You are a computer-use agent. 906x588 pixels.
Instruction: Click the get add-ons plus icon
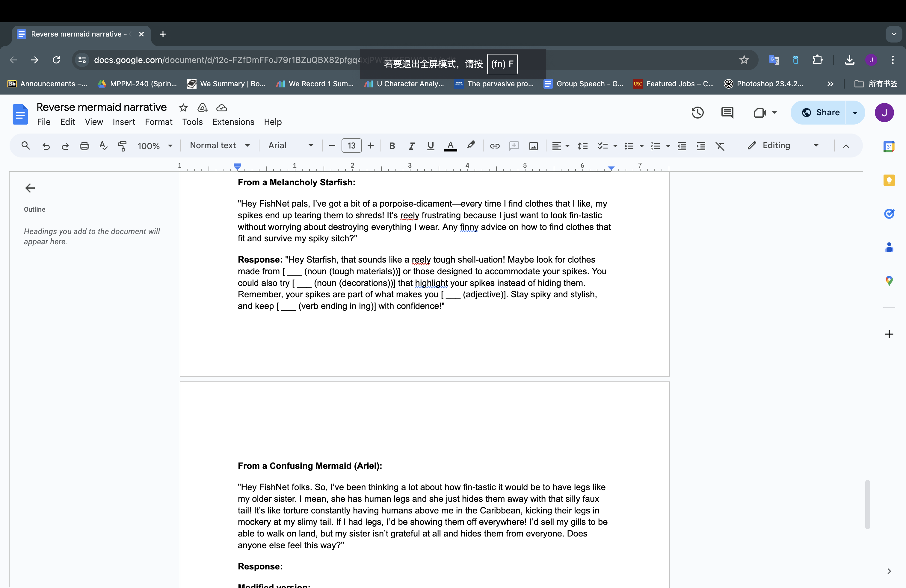[889, 334]
